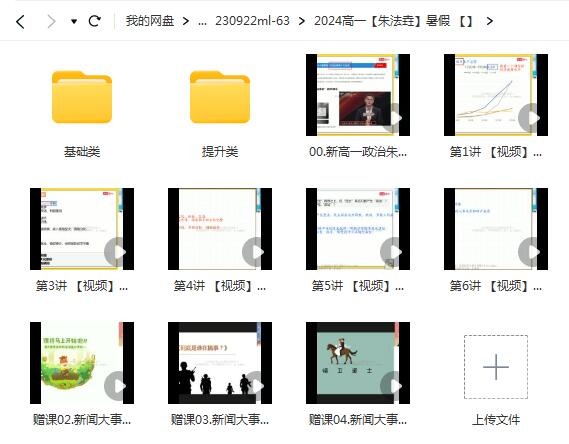569x444 pixels.
Task: Play the 00.新高一政治朱 video via play icon
Action: (x=394, y=118)
